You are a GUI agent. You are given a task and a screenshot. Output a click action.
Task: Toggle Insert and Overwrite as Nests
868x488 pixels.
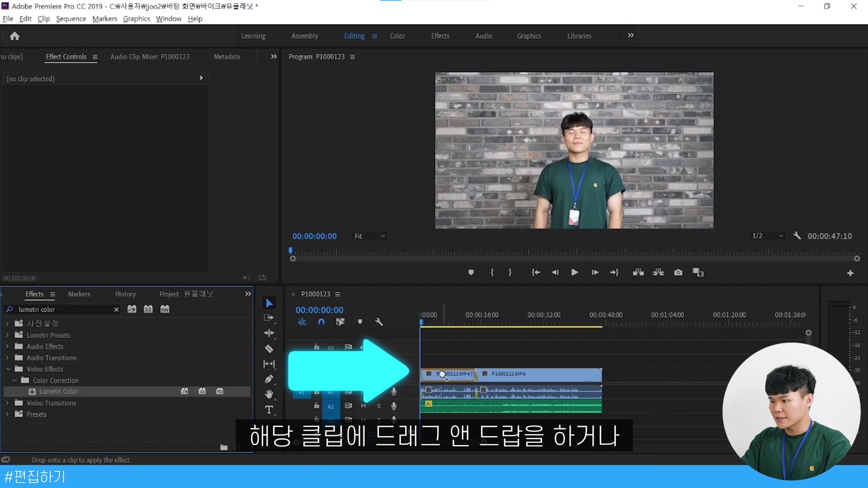click(302, 322)
